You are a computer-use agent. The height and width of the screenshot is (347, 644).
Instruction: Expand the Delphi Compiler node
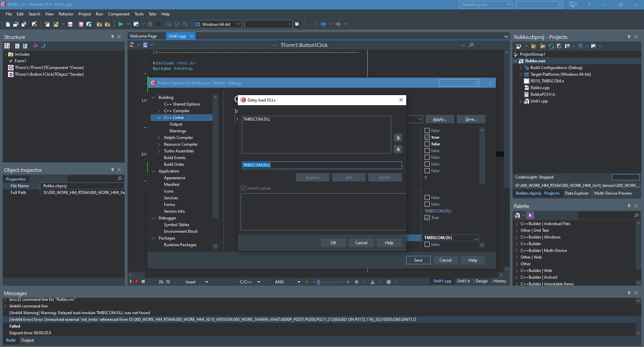[x=159, y=138]
